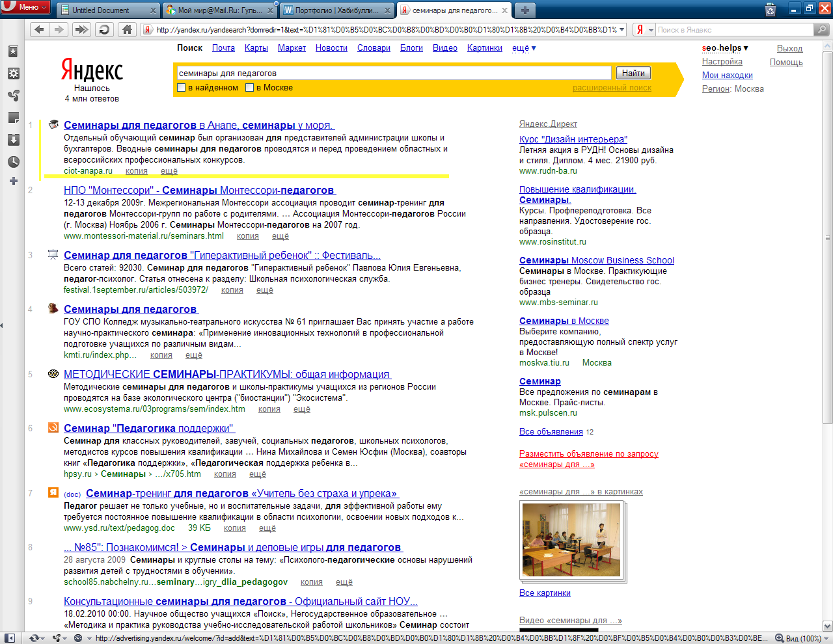
Task: Open the History clock panel icon
Action: pyautogui.click(x=13, y=162)
